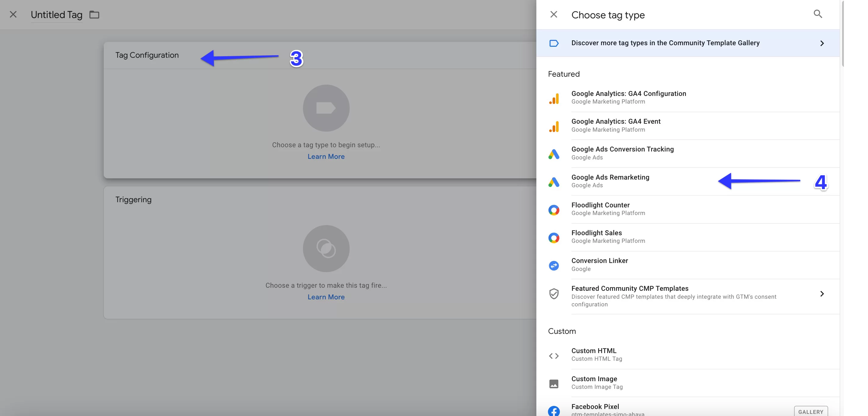The height and width of the screenshot is (416, 868).
Task: Select Custom HTML tag type
Action: 688,355
